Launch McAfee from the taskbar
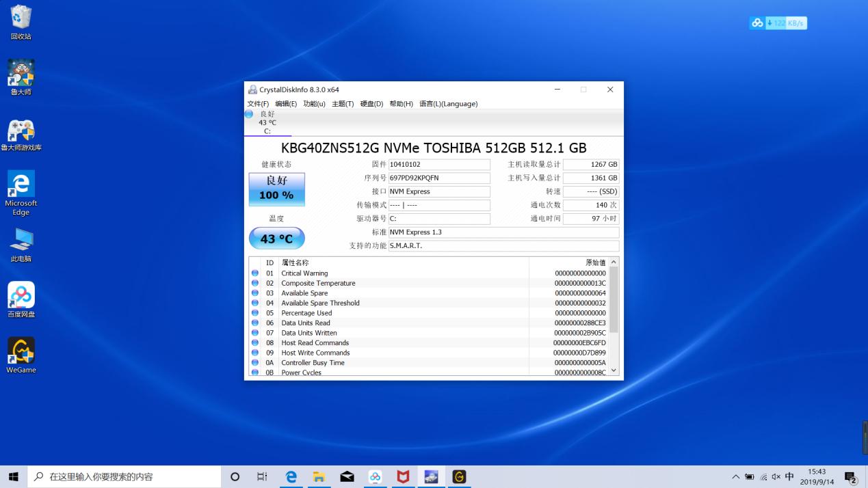This screenshot has width=868, height=488. tap(403, 476)
